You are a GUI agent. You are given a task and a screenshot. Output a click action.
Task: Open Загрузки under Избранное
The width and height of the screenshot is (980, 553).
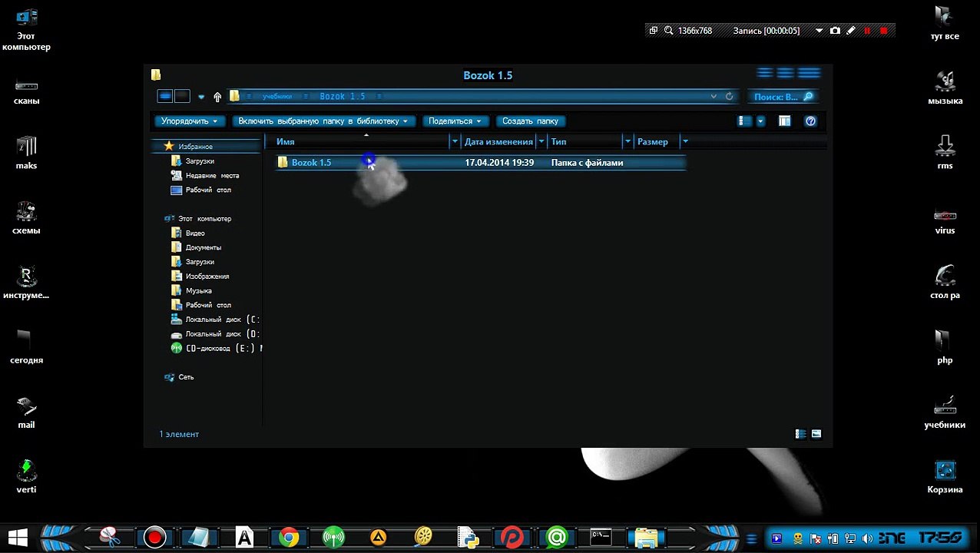(200, 161)
